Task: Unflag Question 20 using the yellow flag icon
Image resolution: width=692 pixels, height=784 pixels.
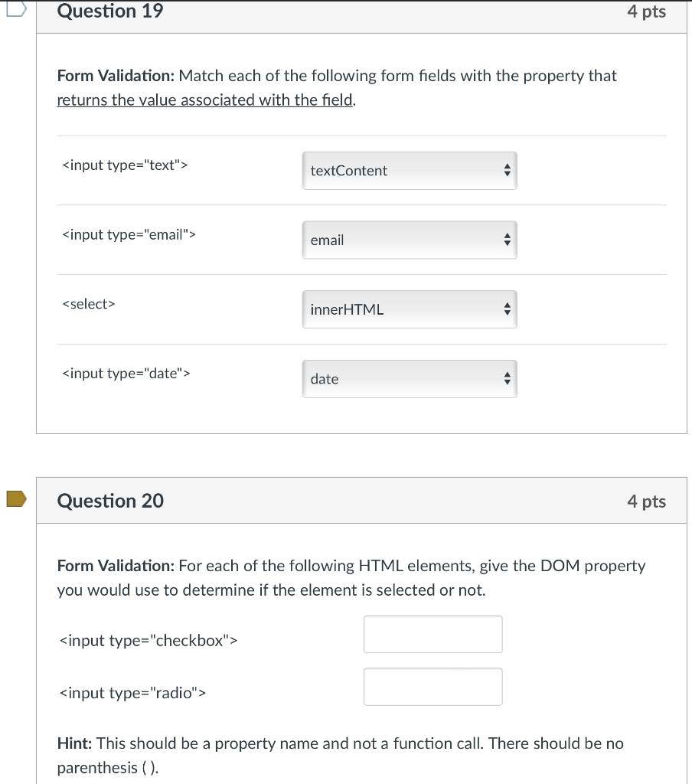Action: (16, 499)
